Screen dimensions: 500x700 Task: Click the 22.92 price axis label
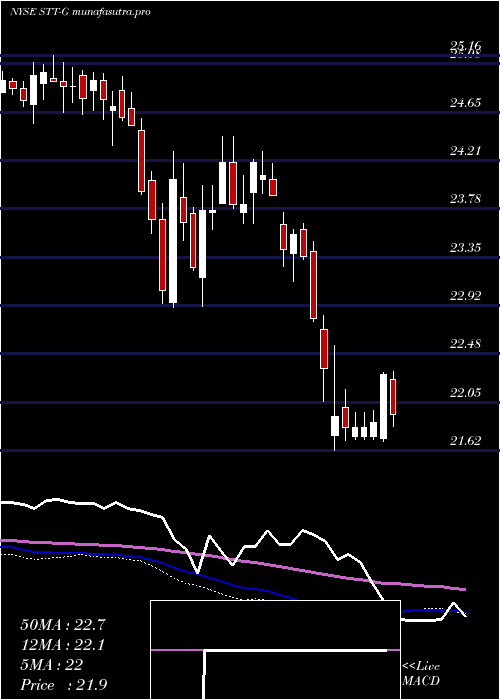coord(465,296)
